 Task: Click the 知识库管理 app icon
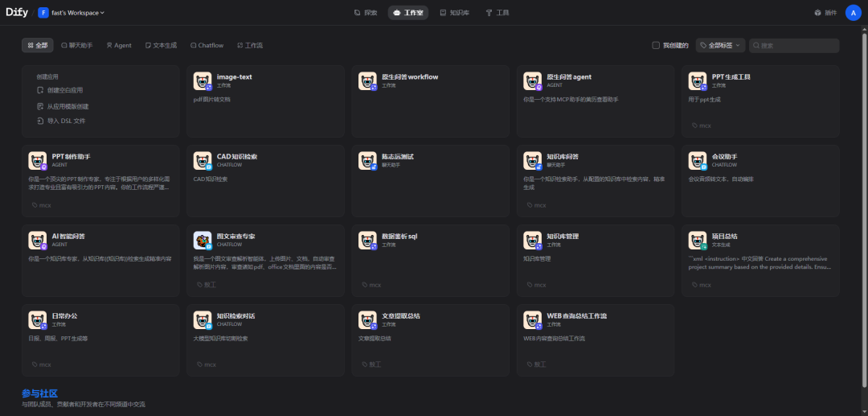[x=532, y=240]
